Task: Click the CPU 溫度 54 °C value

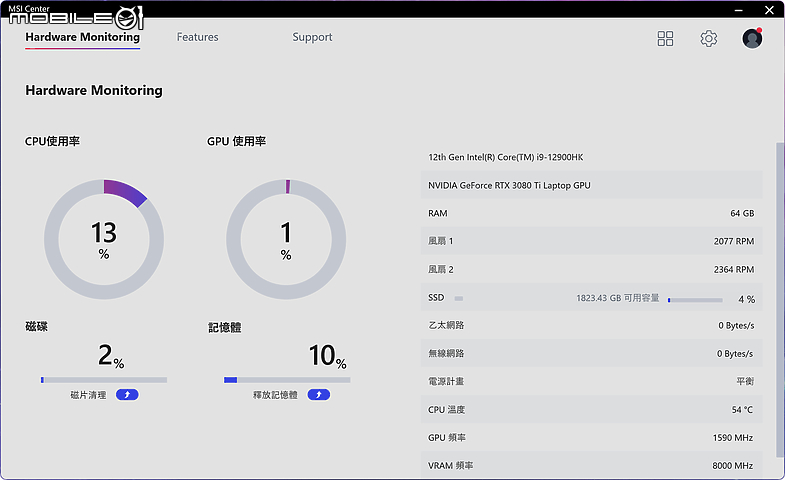Action: click(x=742, y=409)
